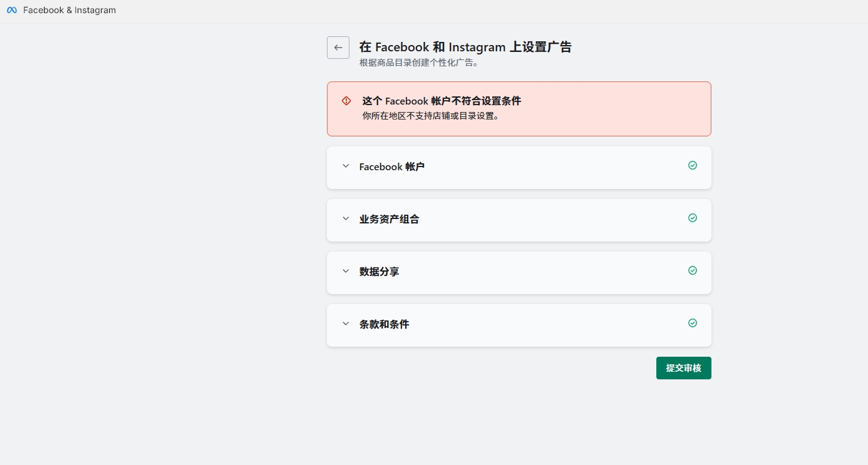This screenshot has height=465, width=868.
Task: Click the 条款和条件 section label
Action: click(385, 325)
